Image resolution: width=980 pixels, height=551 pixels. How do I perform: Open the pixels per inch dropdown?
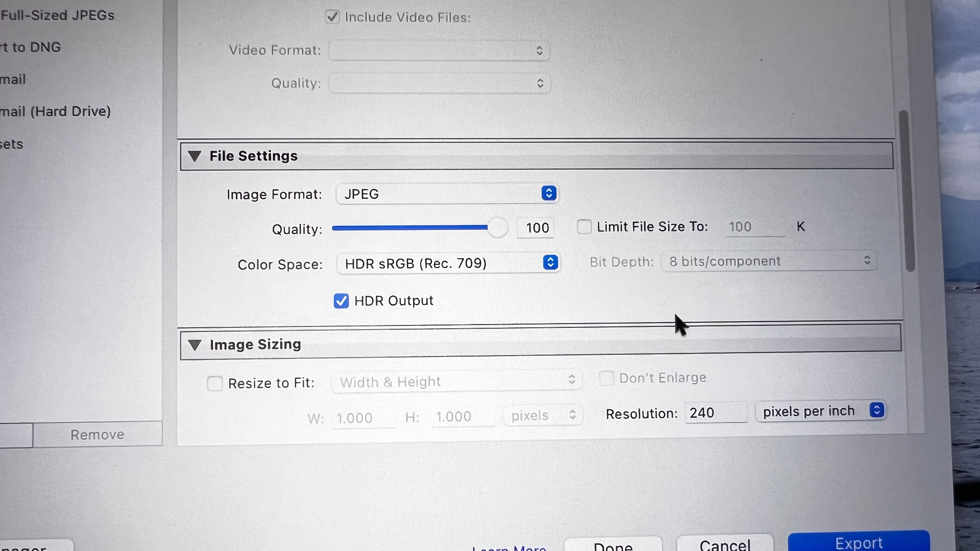tap(821, 411)
